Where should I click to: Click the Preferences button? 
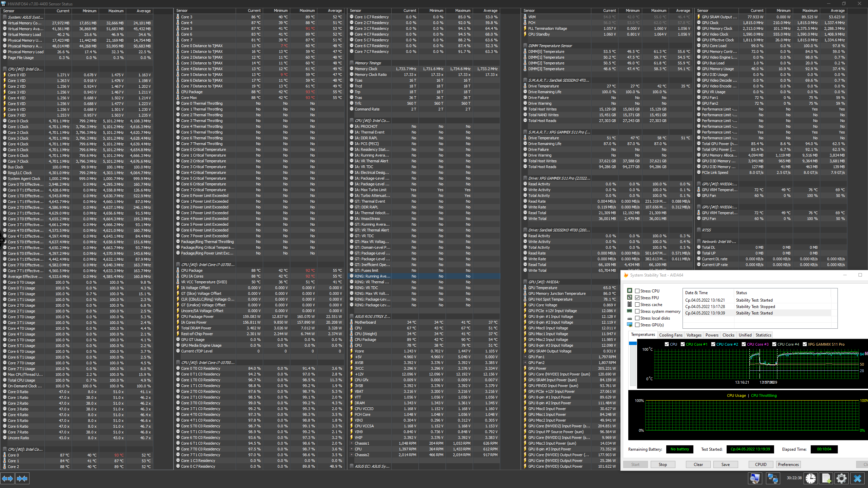tap(788, 465)
